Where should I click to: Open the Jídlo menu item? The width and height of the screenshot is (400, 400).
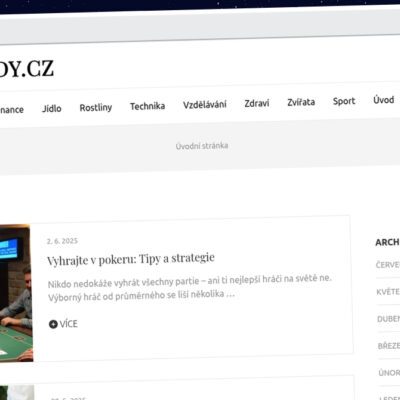pos(52,109)
